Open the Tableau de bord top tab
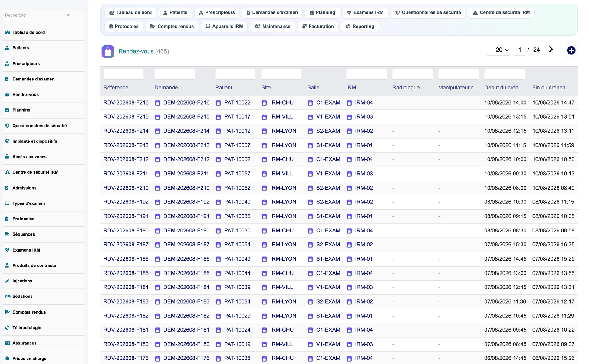 click(130, 13)
